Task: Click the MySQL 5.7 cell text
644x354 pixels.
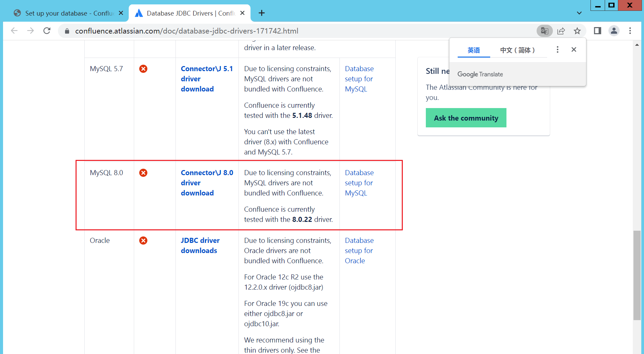Action: [x=106, y=69]
